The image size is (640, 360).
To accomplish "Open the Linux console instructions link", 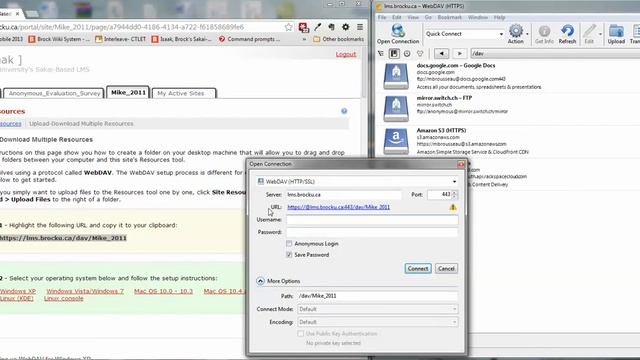I will (x=64, y=298).
